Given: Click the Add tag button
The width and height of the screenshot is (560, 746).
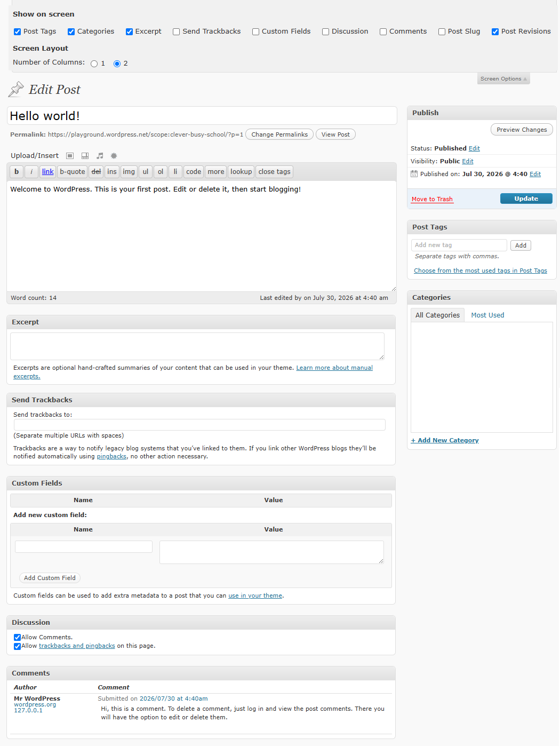Looking at the screenshot, I should 521,245.
